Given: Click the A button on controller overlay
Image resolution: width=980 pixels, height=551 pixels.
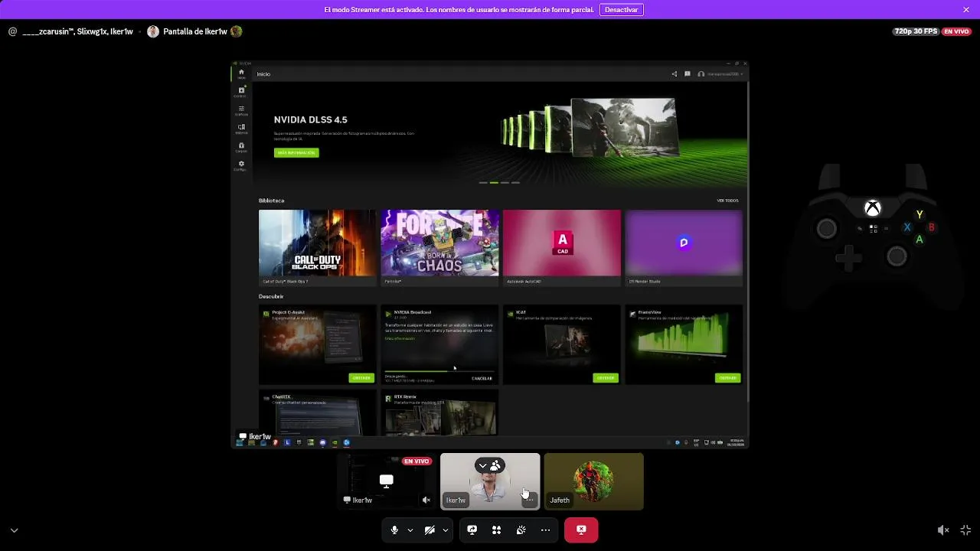Looking at the screenshot, I should [920, 240].
